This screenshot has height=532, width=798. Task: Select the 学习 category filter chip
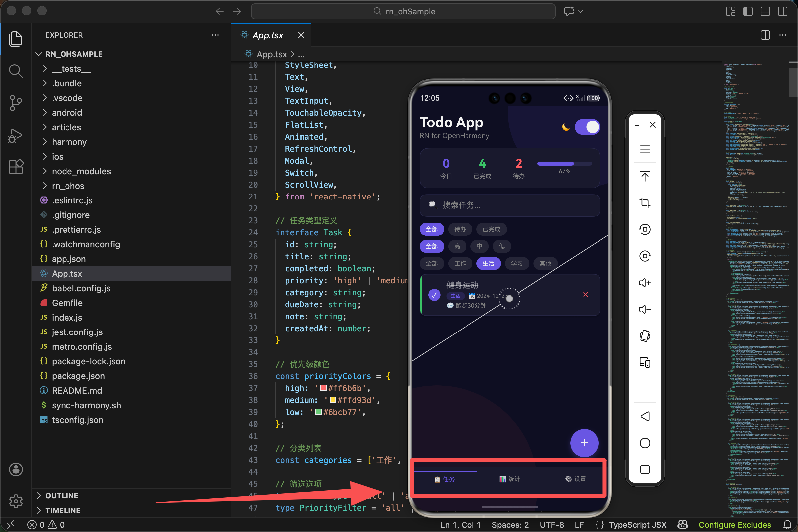(517, 263)
